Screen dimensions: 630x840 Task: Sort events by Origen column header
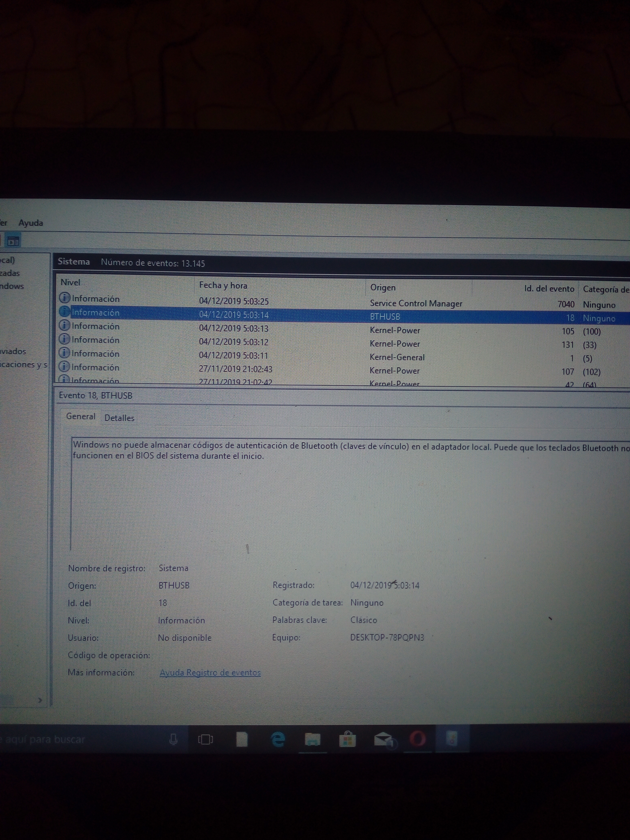click(x=383, y=288)
